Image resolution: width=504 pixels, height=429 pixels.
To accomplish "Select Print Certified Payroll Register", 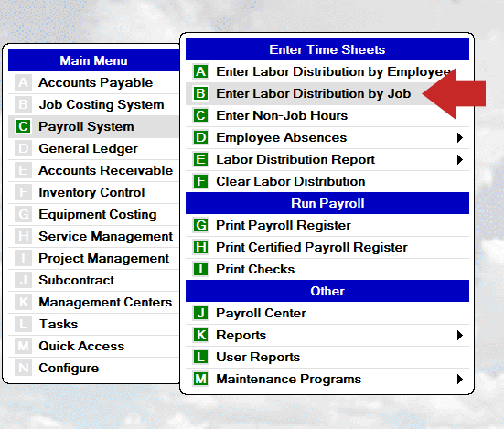I will pos(327,247).
